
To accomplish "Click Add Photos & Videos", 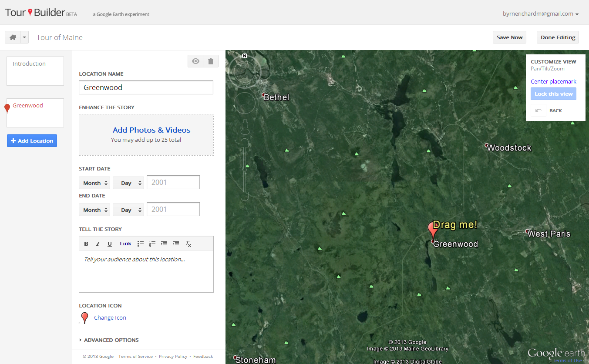I will pyautogui.click(x=151, y=130).
